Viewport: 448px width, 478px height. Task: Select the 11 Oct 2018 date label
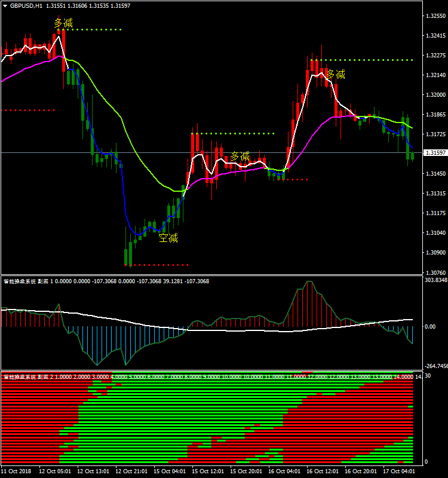click(x=17, y=471)
